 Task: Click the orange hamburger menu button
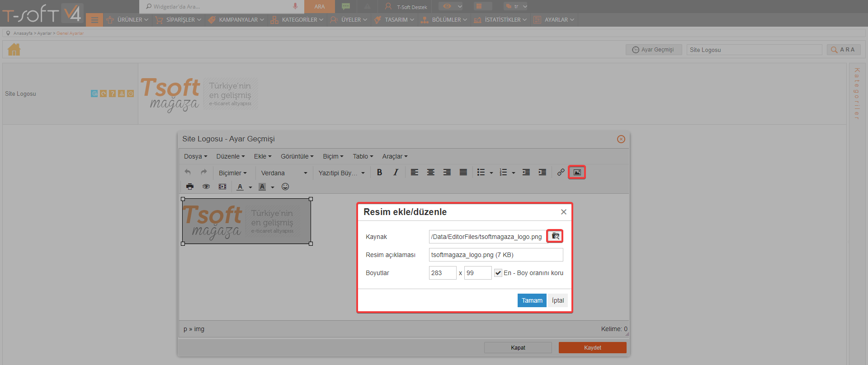coord(94,20)
